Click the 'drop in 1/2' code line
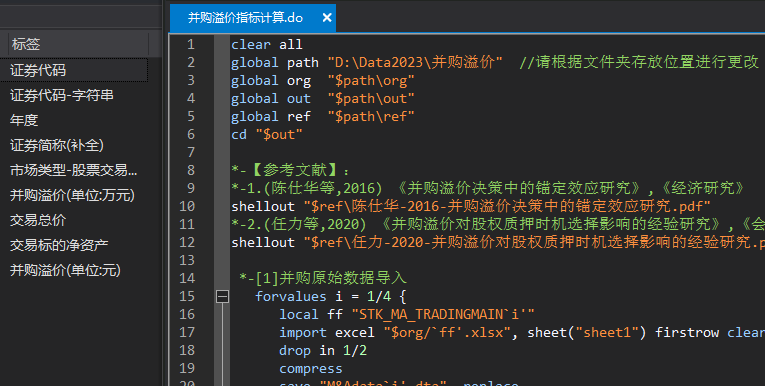The width and height of the screenshot is (765, 386). (x=322, y=350)
